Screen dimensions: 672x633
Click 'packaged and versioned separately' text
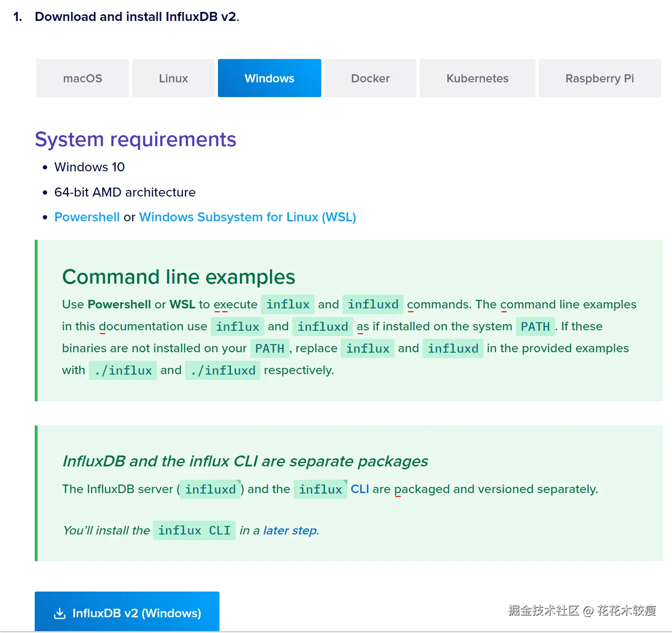pyautogui.click(x=496, y=489)
